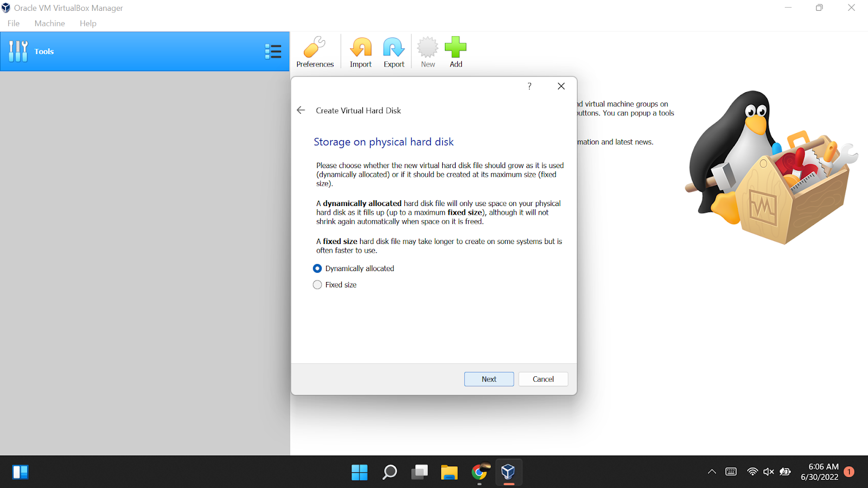Screen dimensions: 868x488
Task: Close the VirtualBox Manager window
Action: tap(851, 8)
